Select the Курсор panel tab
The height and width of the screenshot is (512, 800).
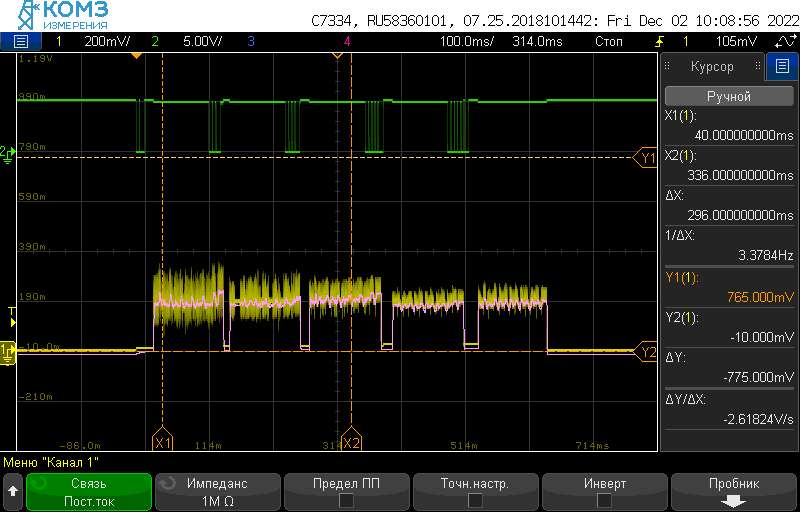tap(712, 66)
